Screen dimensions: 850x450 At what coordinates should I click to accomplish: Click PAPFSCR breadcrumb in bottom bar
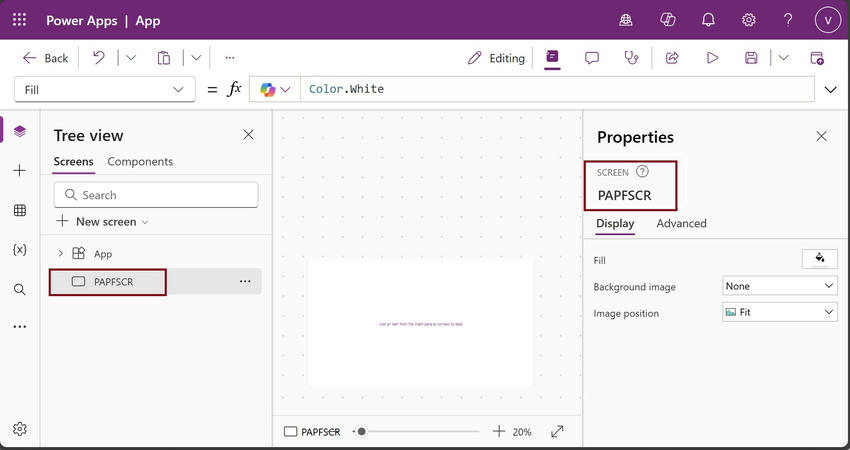[x=312, y=432]
